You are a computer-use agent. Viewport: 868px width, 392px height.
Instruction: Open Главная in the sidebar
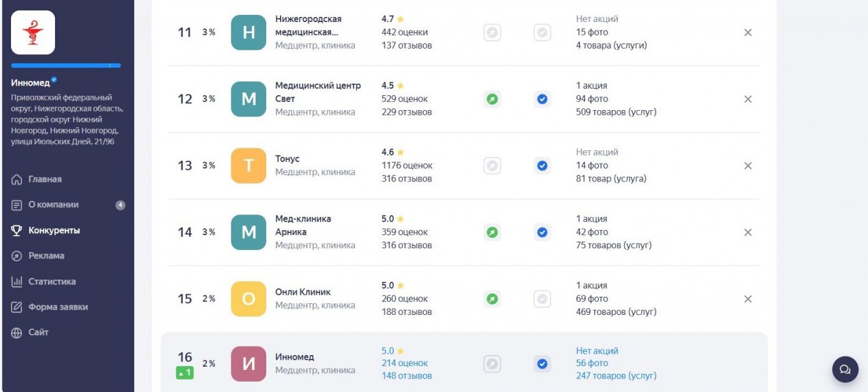(x=45, y=179)
